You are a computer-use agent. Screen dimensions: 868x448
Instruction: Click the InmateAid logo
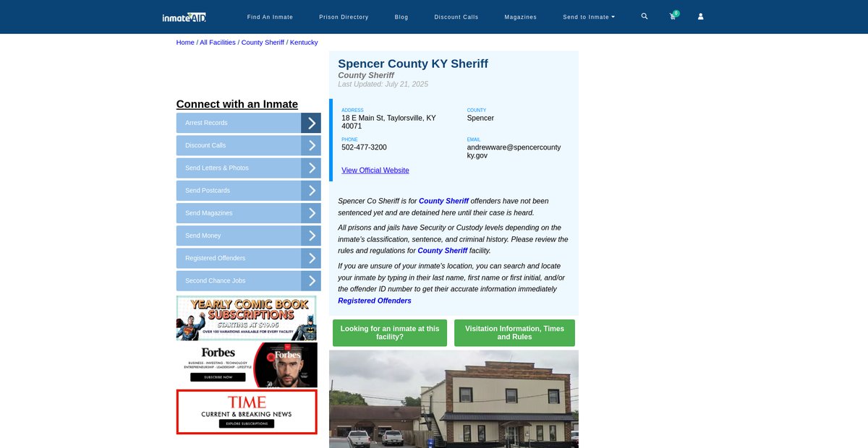(x=184, y=17)
